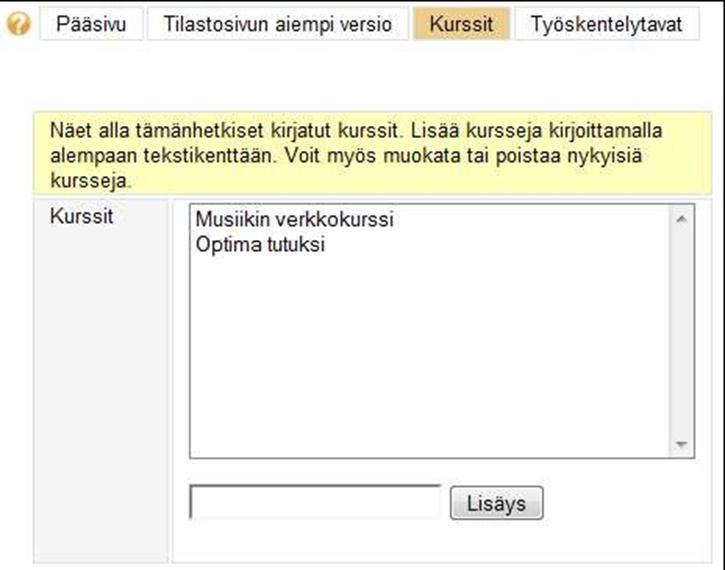Select Optima tutuksi in the course list
Viewport: 725px width, 570px height.
(x=260, y=244)
